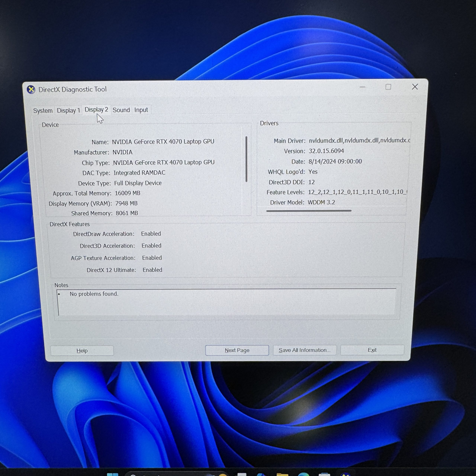Screen dimensions: 476x476
Task: Close the DirectX Diagnostic Tool window
Action: pyautogui.click(x=415, y=86)
